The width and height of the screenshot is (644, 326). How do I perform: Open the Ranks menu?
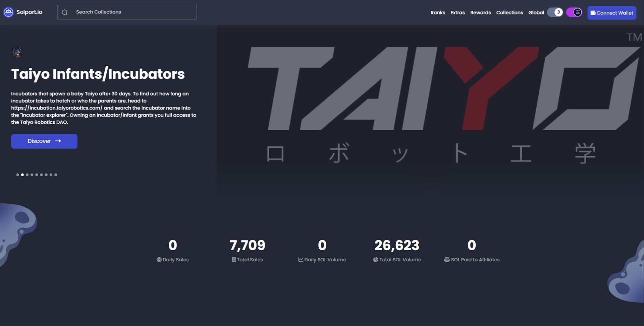click(x=438, y=13)
